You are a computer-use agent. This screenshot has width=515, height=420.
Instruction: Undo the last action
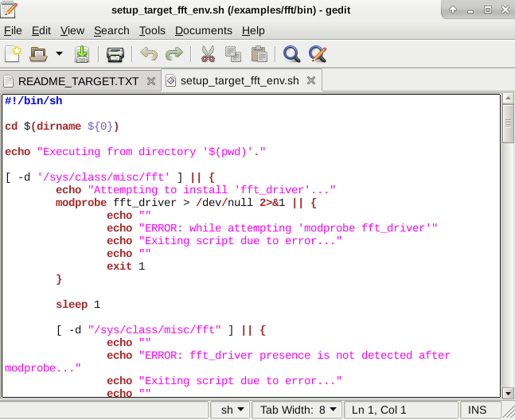(x=149, y=54)
